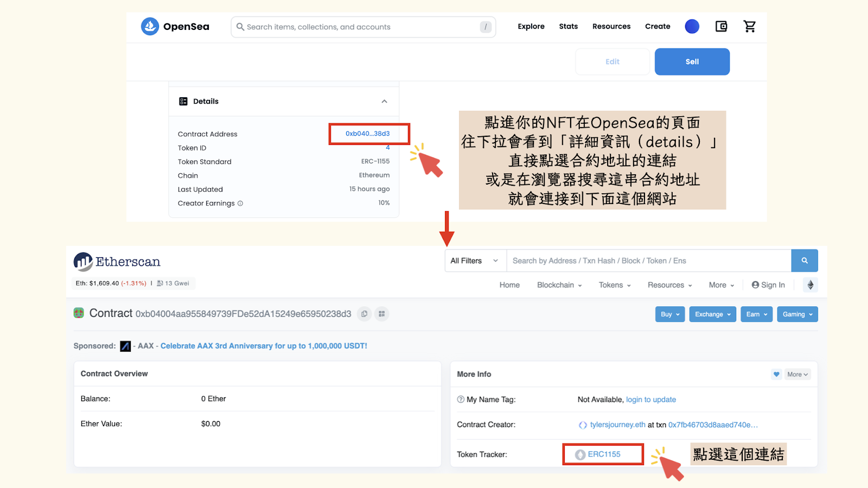Click the contract creator code icon
The width and height of the screenshot is (868, 488).
tap(583, 425)
